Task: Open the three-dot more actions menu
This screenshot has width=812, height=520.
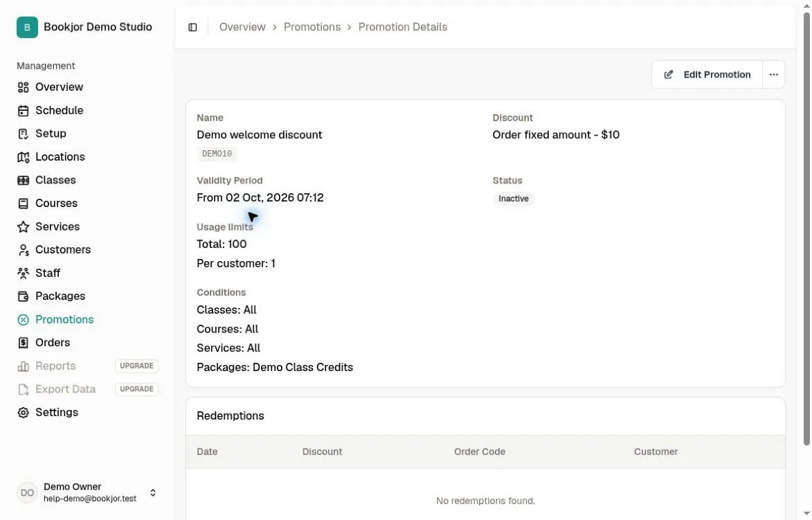Action: [774, 75]
